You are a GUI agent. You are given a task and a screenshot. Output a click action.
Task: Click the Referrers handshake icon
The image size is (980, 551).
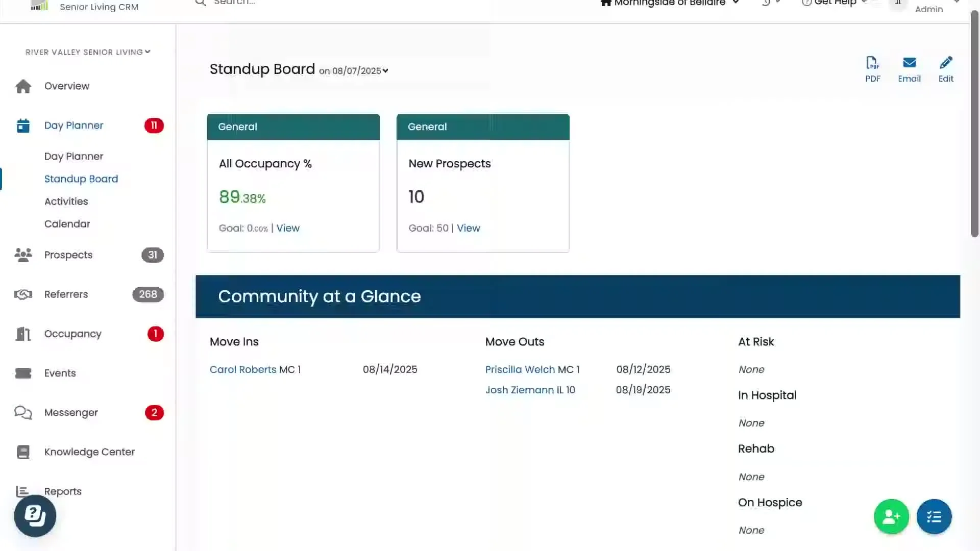pyautogui.click(x=23, y=294)
